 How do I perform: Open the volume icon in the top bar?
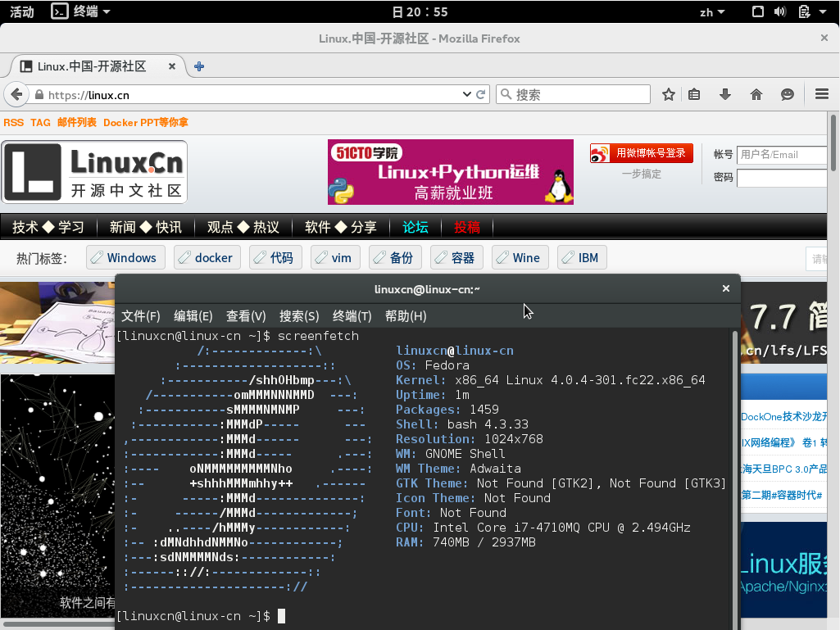point(780,11)
